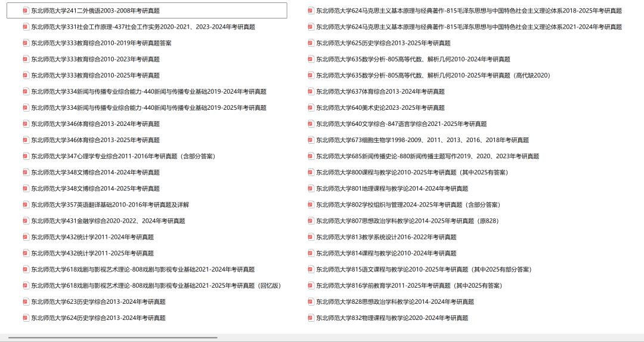Select file 346体育综合2013-2025年考研真题
Image resolution: width=644 pixels, height=342 pixels.
(x=95, y=140)
